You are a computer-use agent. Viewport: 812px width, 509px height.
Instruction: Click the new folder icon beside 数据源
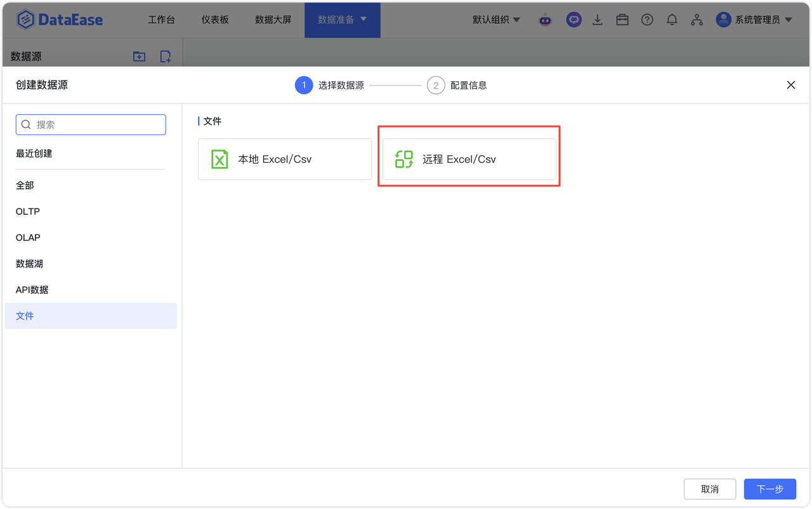click(139, 56)
